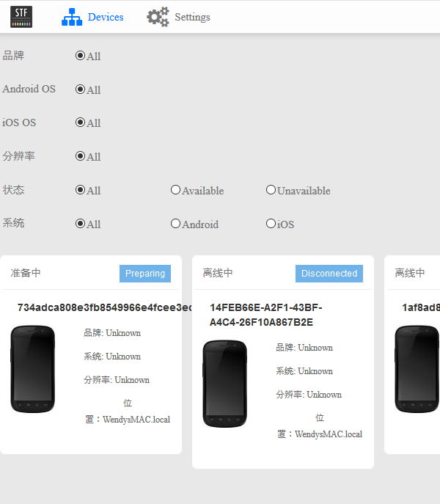Viewport: 440px width, 504px height.
Task: Click the 品牌 filter label
Action: [13, 55]
